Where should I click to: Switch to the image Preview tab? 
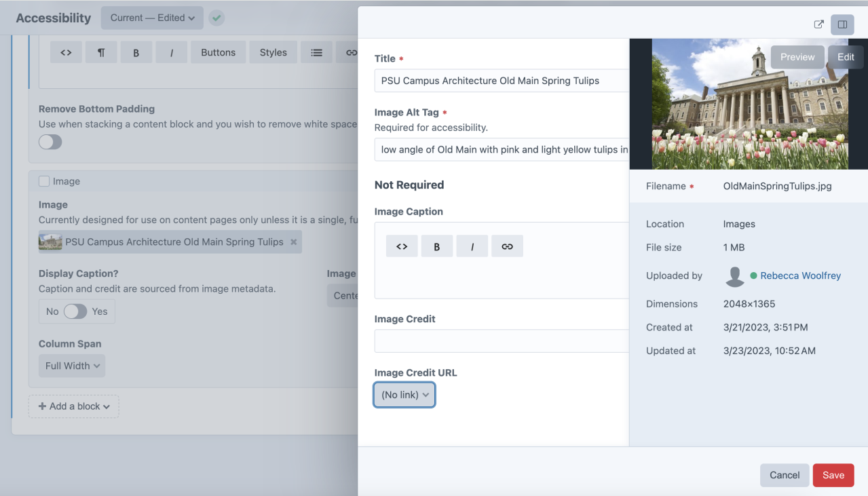797,57
